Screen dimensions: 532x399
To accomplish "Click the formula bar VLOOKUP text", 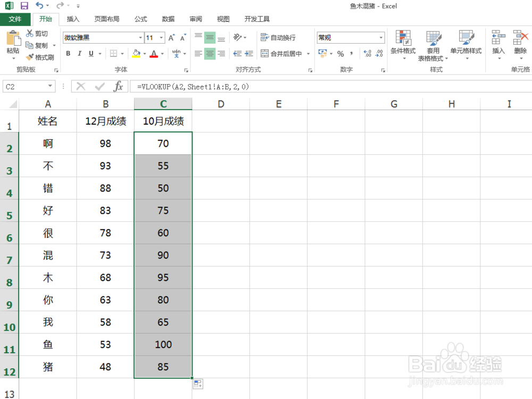I will (193, 87).
